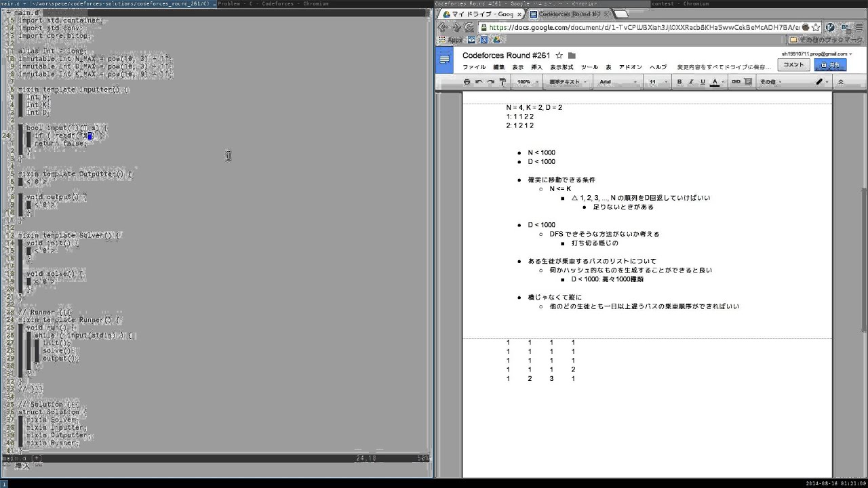Open the paragraph style dropdown 標準テキスト
The height and width of the screenshot is (488, 868).
click(x=568, y=82)
